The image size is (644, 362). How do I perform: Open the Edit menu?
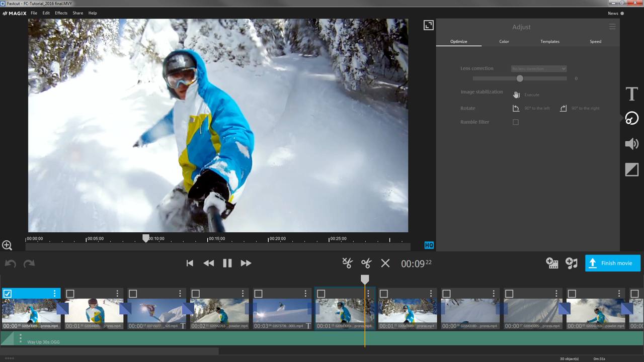point(46,13)
